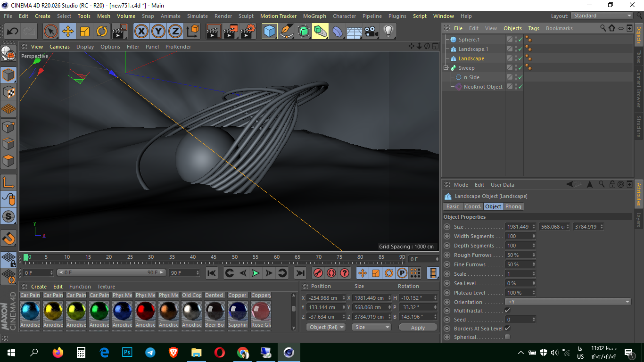Viewport: 644px width, 362px height.
Task: Select Texture mode checkered cube icon
Action: pyautogui.click(x=8, y=92)
